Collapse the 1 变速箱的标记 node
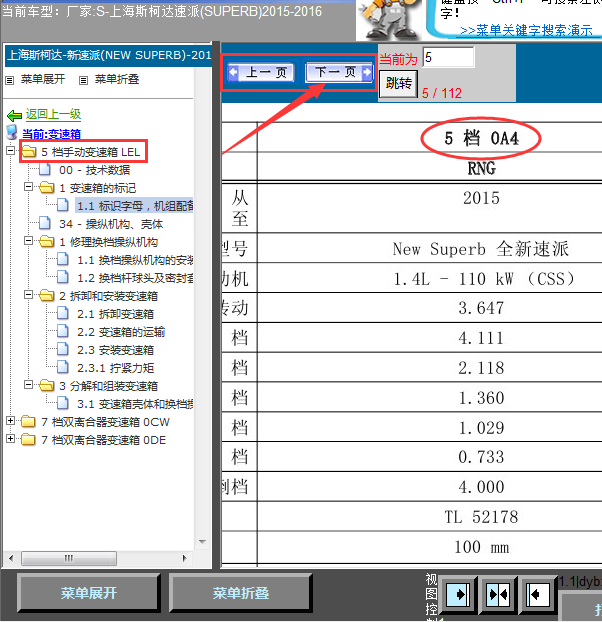602x622 pixels. coord(29,186)
